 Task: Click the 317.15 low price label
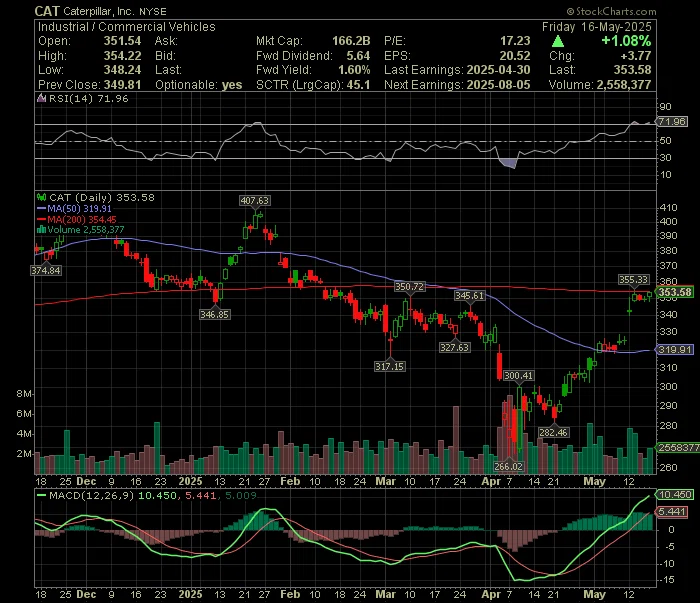coord(389,366)
